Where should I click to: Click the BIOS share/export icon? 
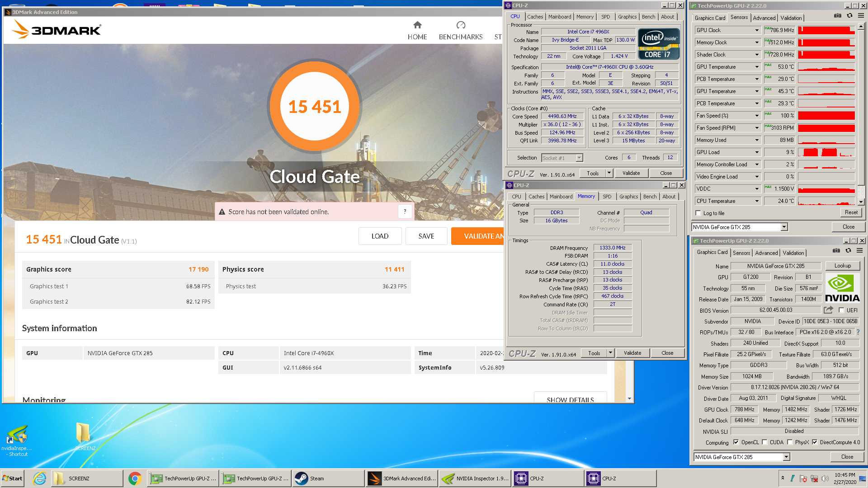pyautogui.click(x=828, y=310)
